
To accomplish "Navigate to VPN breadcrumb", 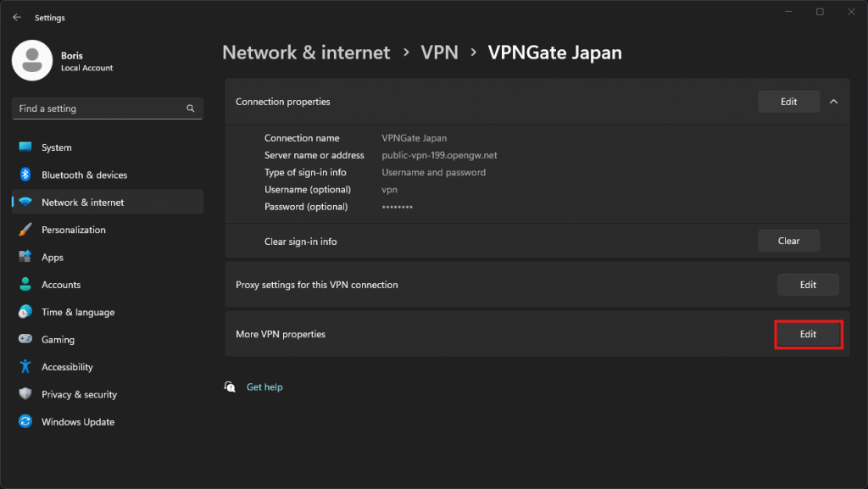I will pos(439,53).
